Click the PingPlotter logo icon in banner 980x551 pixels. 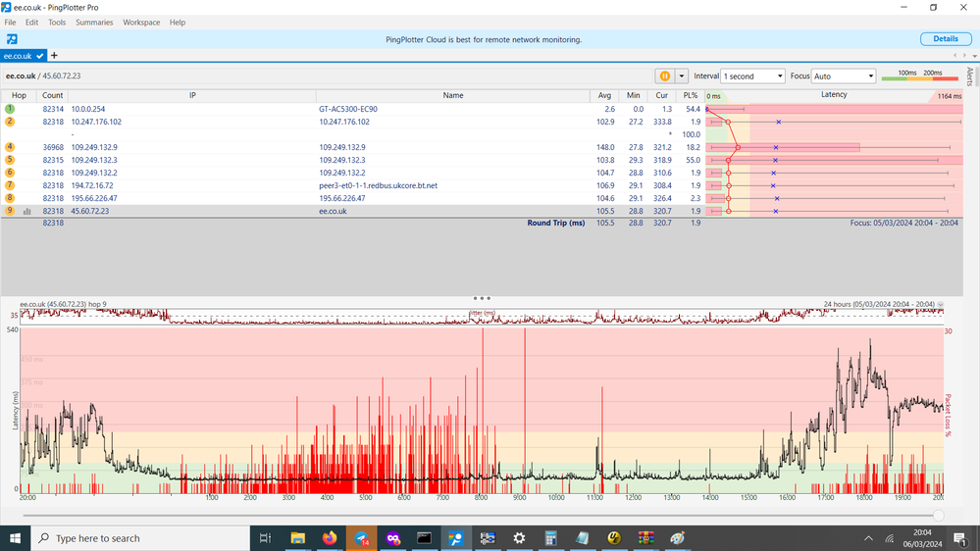point(12,39)
